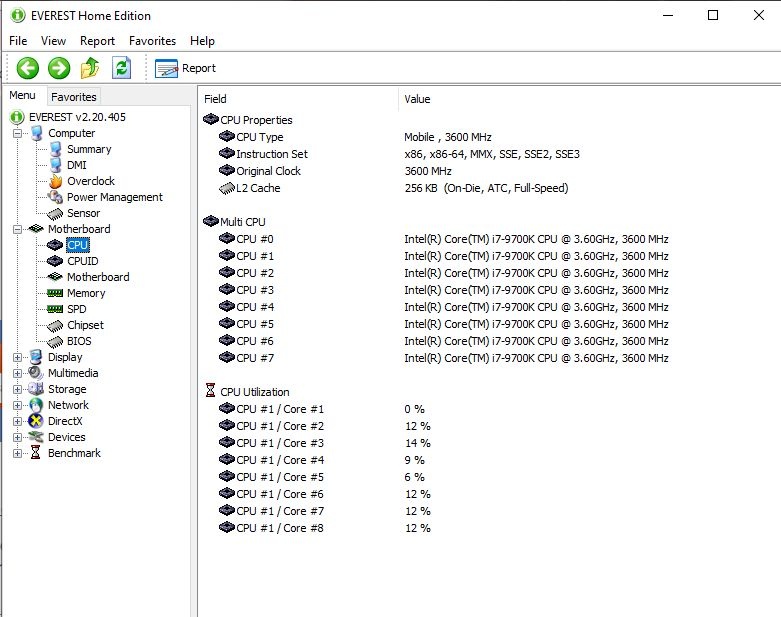Switch to the Favorites tab in sidebar
The height and width of the screenshot is (617, 781).
point(74,97)
